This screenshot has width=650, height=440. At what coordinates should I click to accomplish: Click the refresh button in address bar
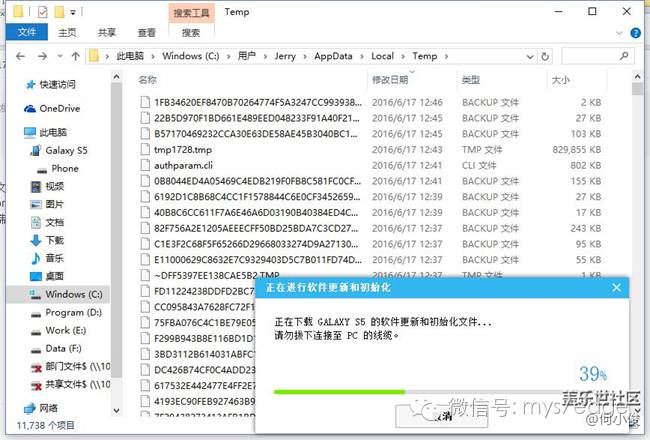(x=545, y=56)
